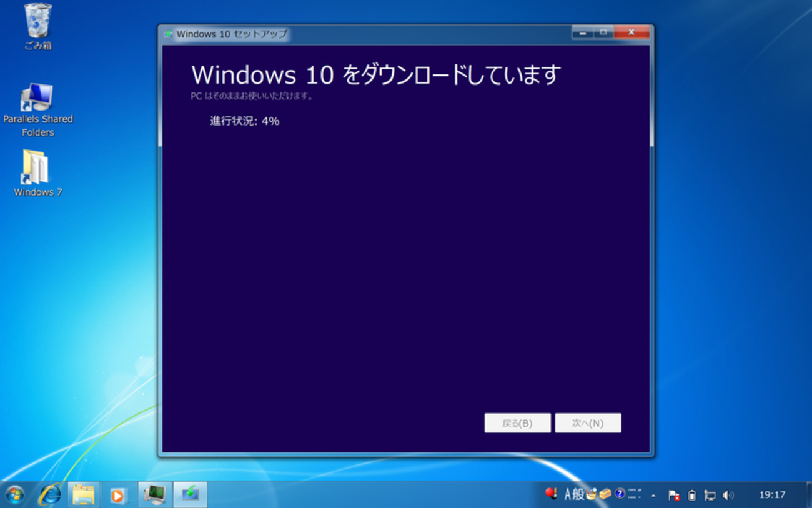Image resolution: width=812 pixels, height=508 pixels.
Task: Click the Resource Monitor taskbar icon
Action: pyautogui.click(x=154, y=494)
